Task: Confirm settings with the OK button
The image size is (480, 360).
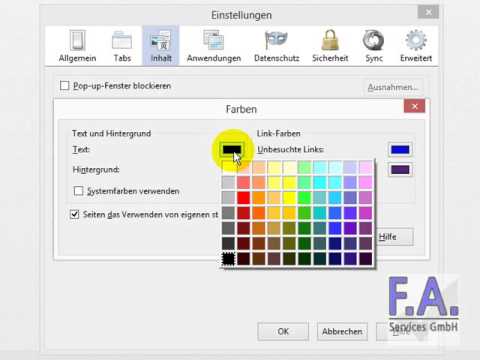Action: coord(283,331)
